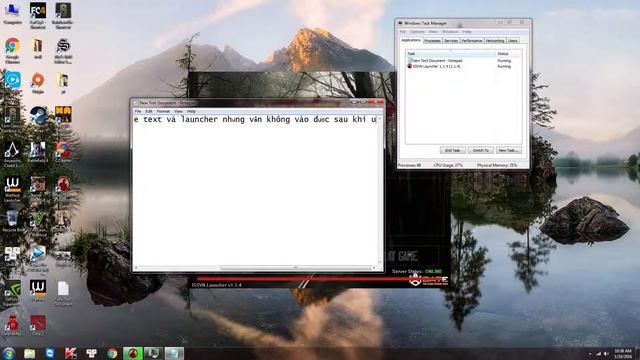Screen dimensions: 640x360
Task: Switch to the Performance tab in Task Manager
Action: (472, 40)
